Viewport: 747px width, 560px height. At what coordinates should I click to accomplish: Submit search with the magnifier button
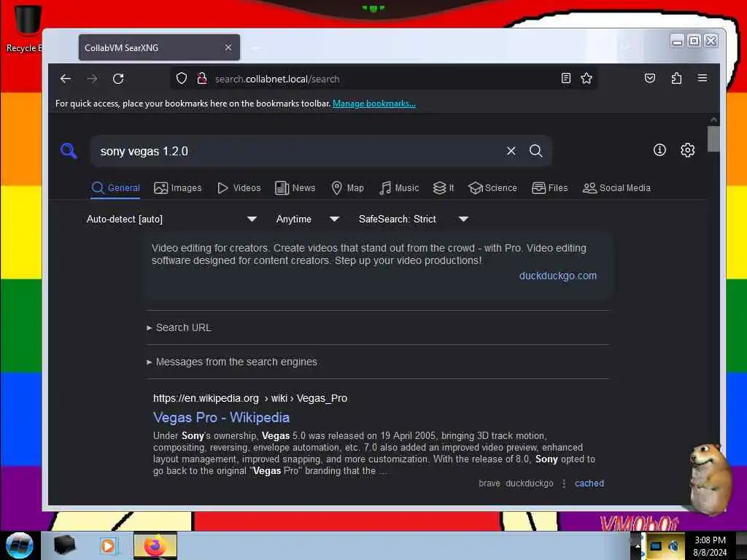(536, 151)
